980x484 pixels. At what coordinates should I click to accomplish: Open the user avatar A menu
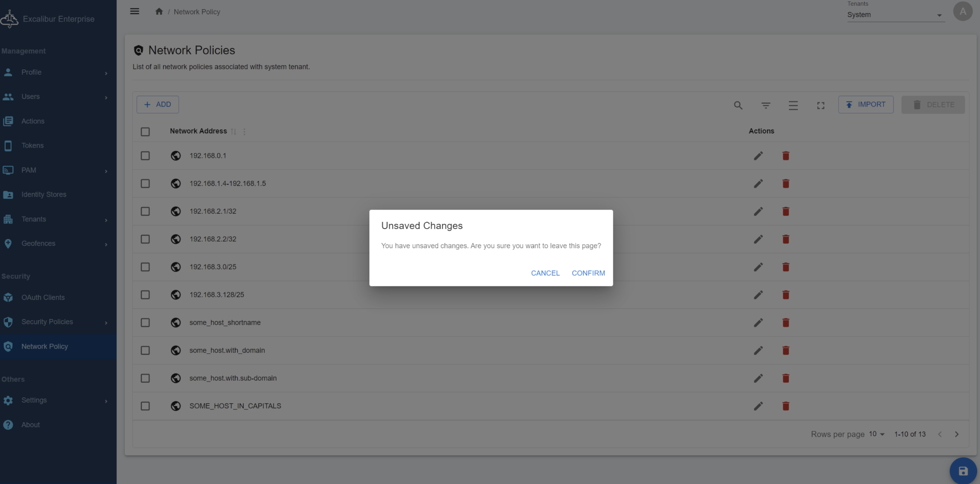coord(963,11)
